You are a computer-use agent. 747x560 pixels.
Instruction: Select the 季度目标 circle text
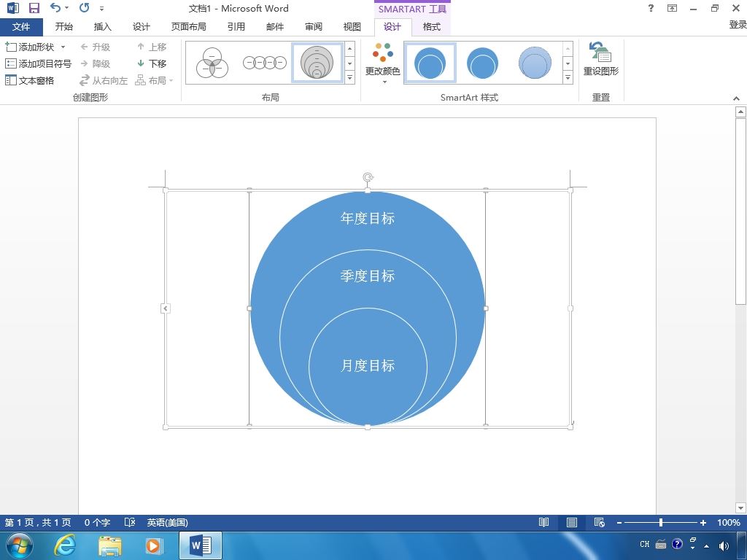pos(368,276)
